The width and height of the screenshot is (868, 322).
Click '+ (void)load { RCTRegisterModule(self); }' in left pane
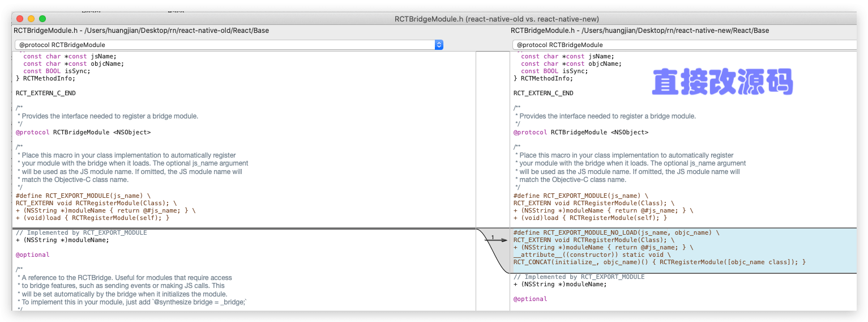click(93, 218)
